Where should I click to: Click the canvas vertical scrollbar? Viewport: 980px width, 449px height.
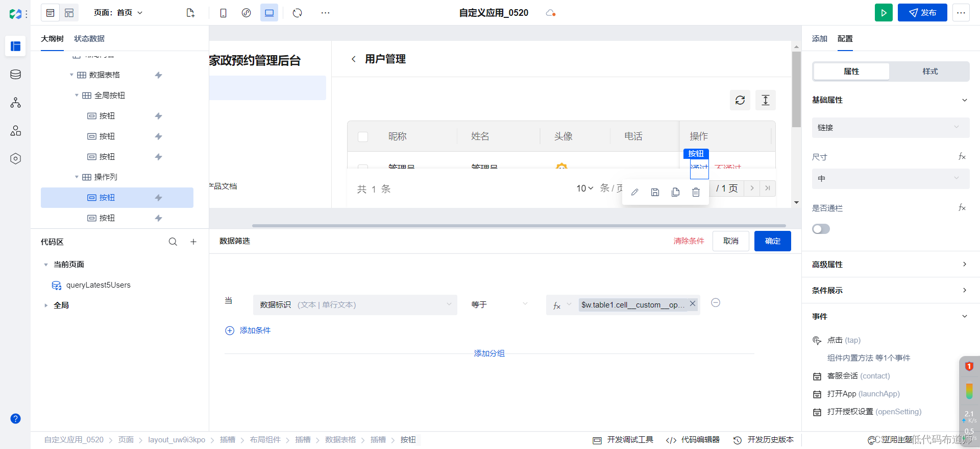796,89
